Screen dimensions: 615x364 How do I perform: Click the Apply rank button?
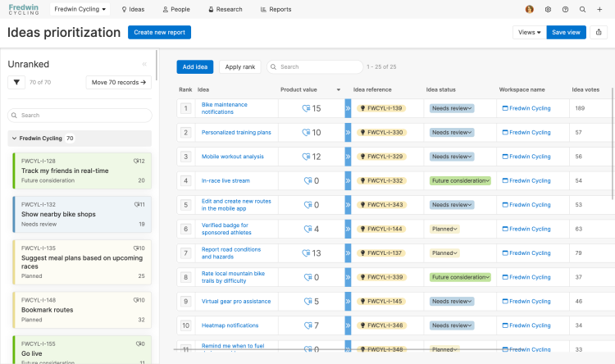point(239,66)
